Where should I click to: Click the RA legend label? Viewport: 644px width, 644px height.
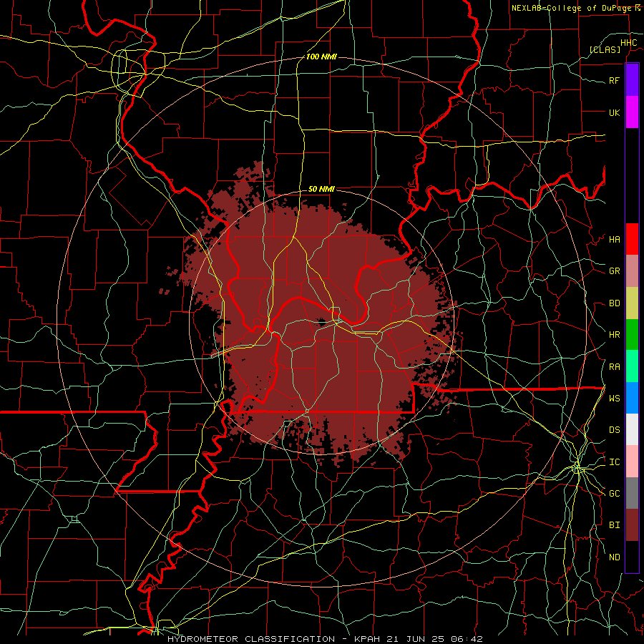[x=615, y=367]
